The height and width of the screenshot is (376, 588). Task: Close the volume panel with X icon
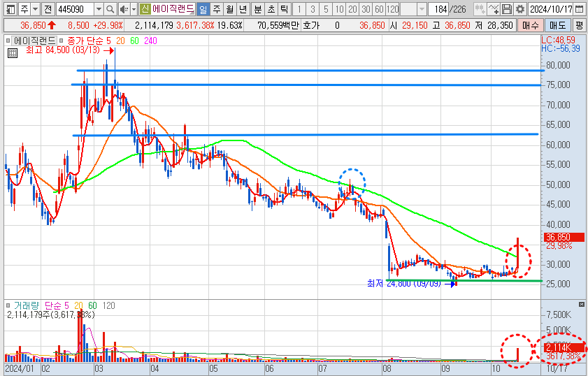[581, 304]
